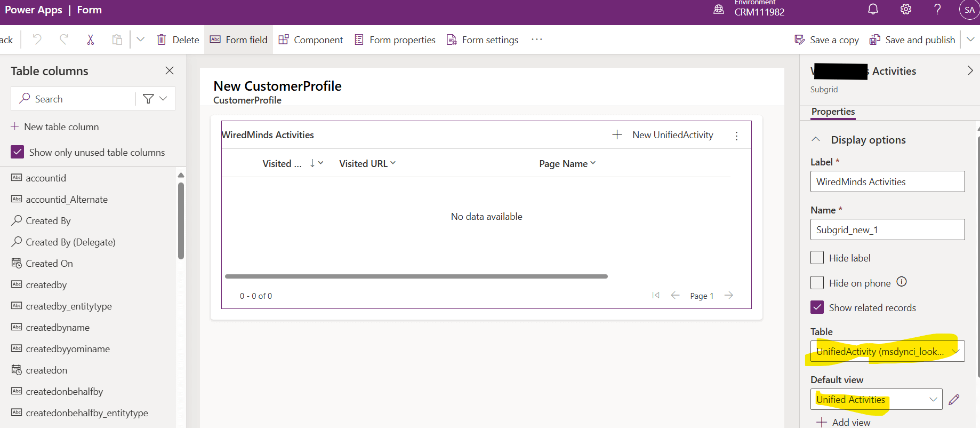
Task: Expand the Default view dropdown
Action: 876,399
